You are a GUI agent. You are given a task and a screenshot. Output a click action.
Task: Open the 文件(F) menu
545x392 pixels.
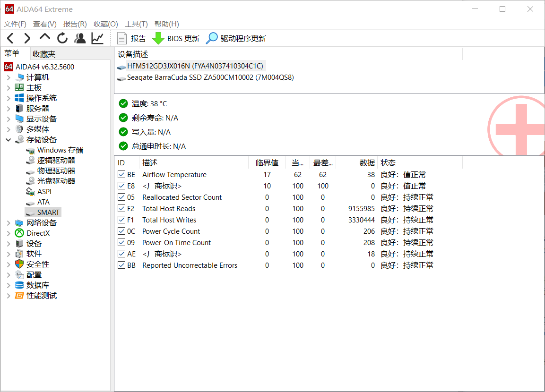pos(15,24)
